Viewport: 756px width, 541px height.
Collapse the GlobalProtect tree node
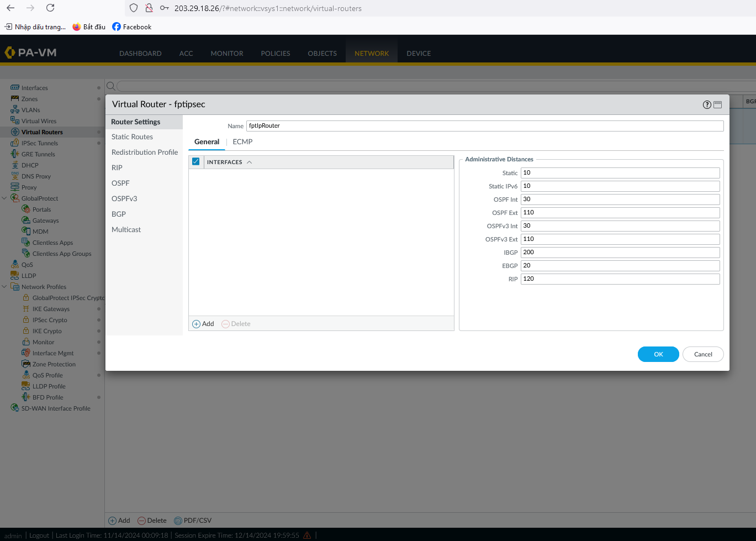tap(4, 198)
